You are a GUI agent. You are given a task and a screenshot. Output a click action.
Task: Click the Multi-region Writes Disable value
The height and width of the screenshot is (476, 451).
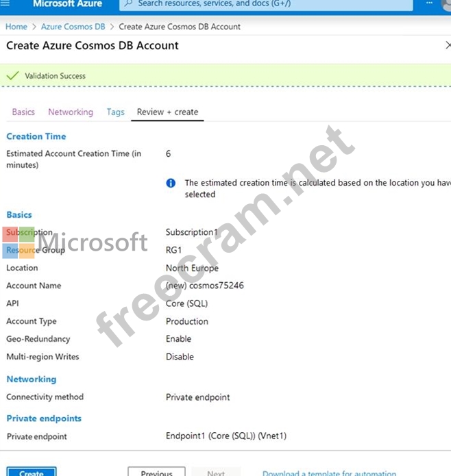(x=180, y=357)
